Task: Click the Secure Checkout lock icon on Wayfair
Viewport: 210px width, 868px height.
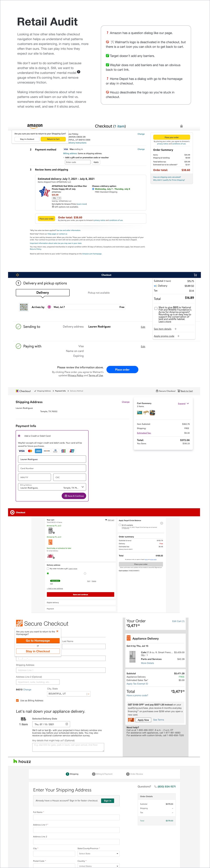Action: click(x=157, y=391)
